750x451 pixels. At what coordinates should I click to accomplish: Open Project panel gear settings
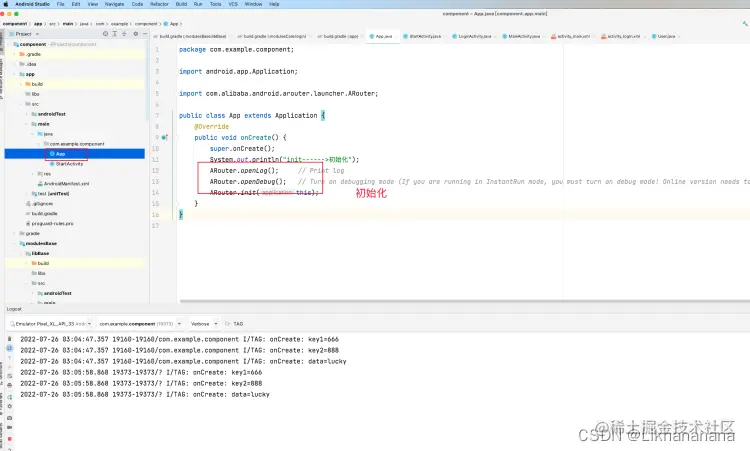(x=136, y=34)
